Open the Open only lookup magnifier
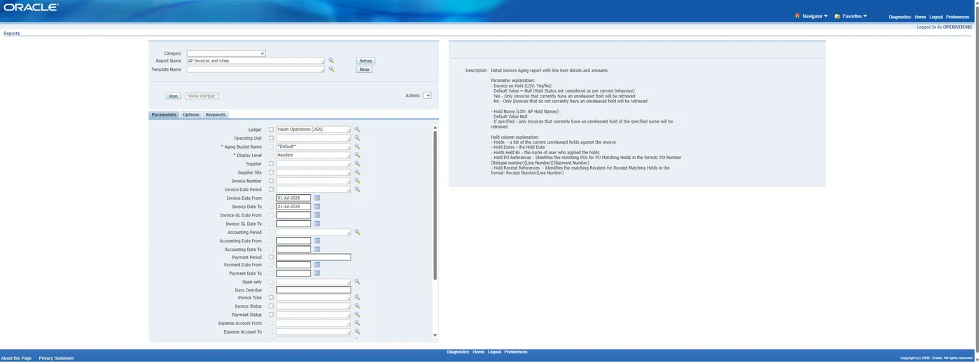Image resolution: width=980 pixels, height=363 pixels. tap(357, 282)
